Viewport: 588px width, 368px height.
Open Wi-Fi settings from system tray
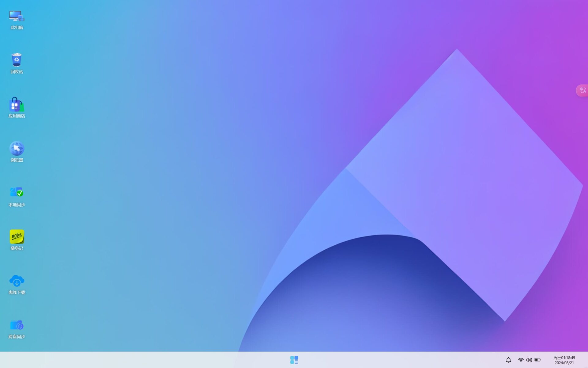(521, 360)
